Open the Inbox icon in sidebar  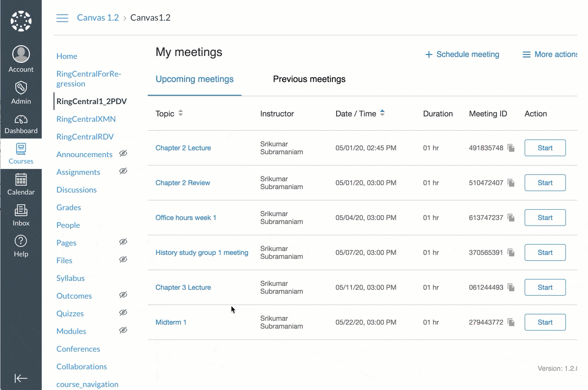pyautogui.click(x=21, y=210)
